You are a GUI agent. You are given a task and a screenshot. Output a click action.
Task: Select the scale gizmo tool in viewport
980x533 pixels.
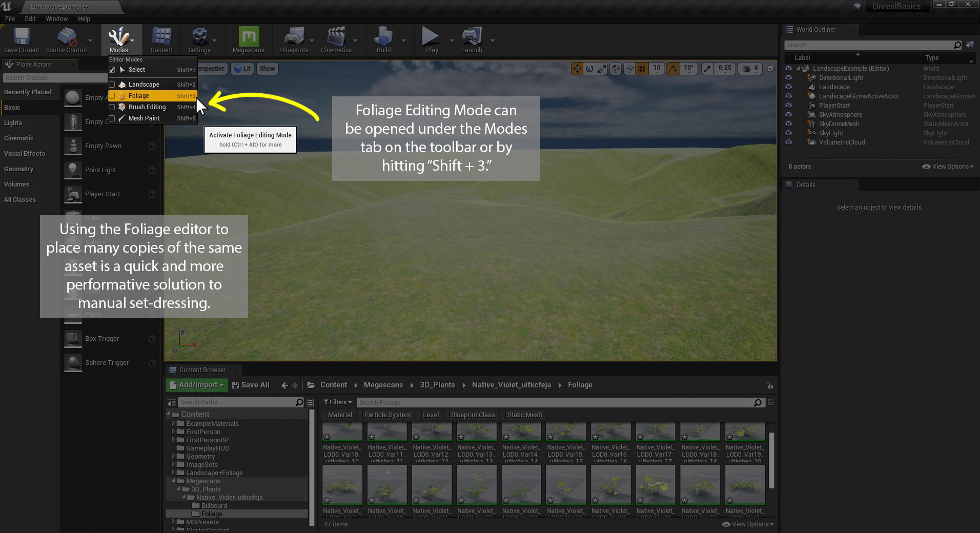602,69
